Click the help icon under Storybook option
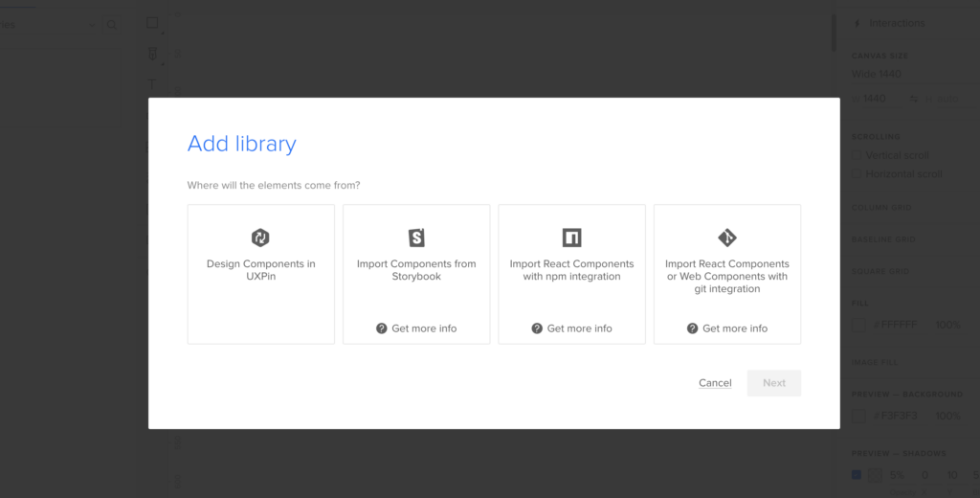Viewport: 980px width, 498px height. pyautogui.click(x=381, y=328)
